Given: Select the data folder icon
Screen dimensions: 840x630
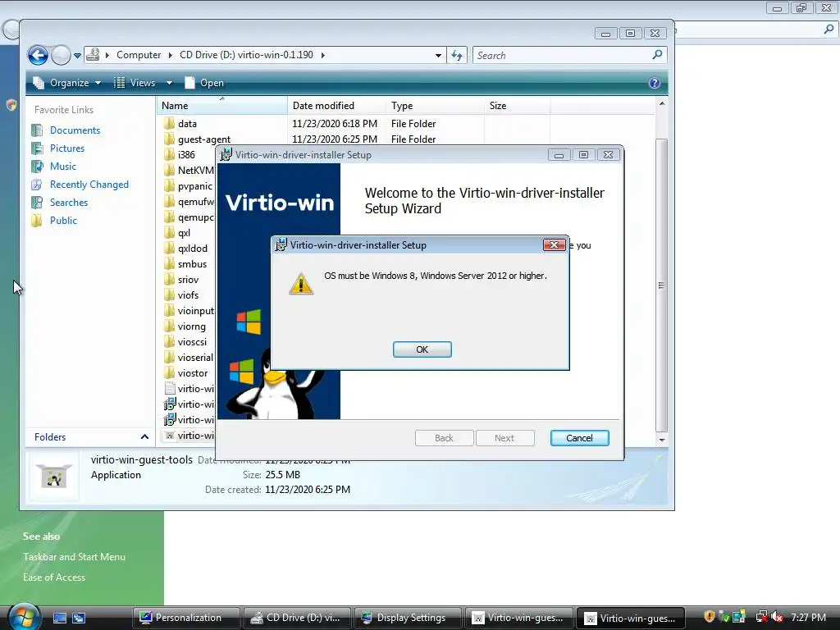Looking at the screenshot, I should point(169,123).
